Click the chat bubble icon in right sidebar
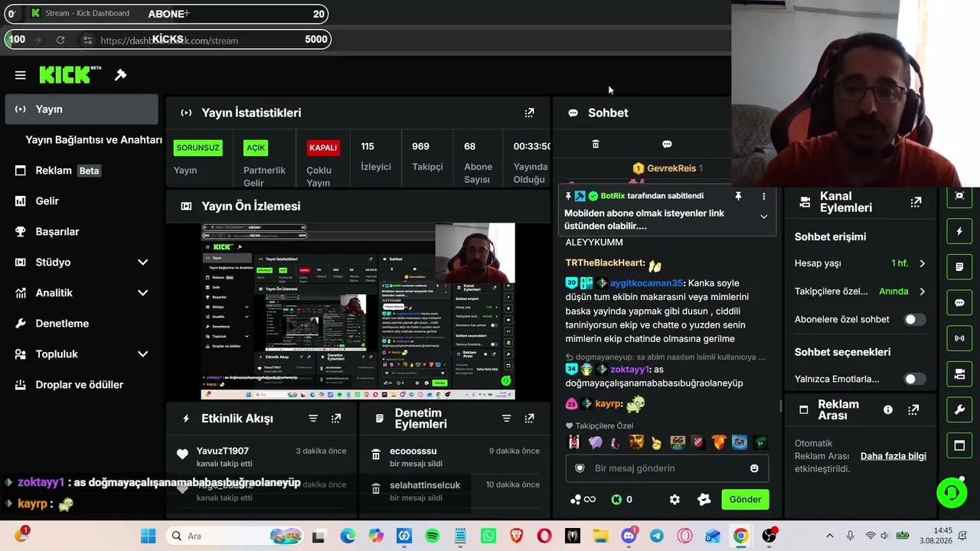 (x=959, y=302)
